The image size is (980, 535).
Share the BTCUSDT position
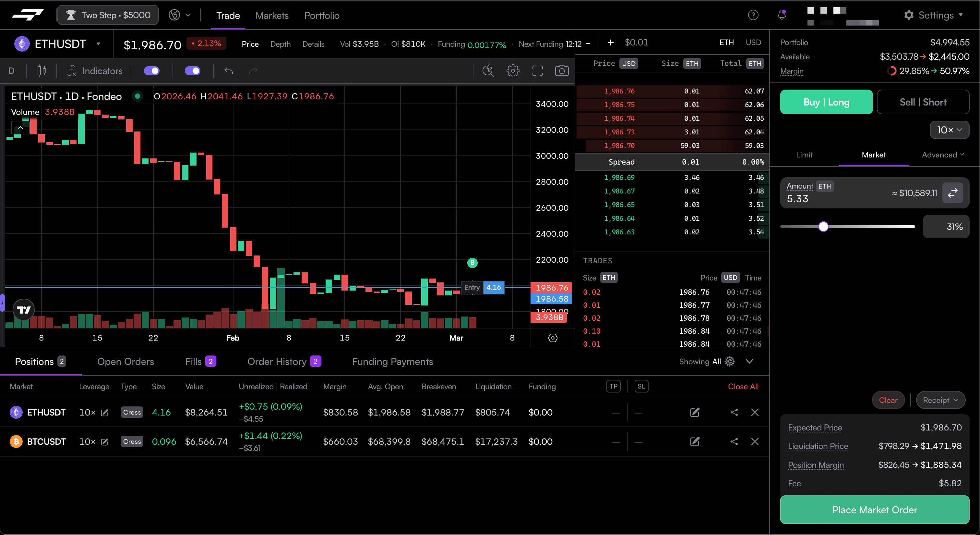[734, 442]
